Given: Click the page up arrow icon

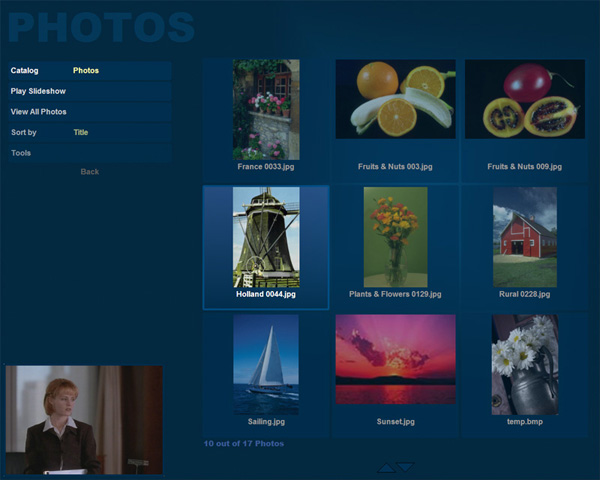Looking at the screenshot, I should click(386, 468).
